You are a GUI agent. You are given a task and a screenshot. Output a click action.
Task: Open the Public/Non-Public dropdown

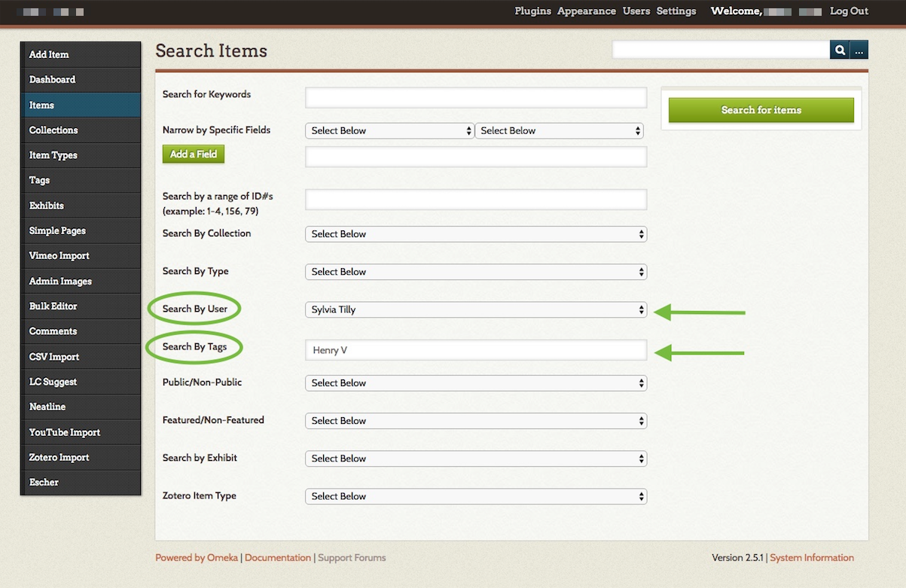pos(476,383)
